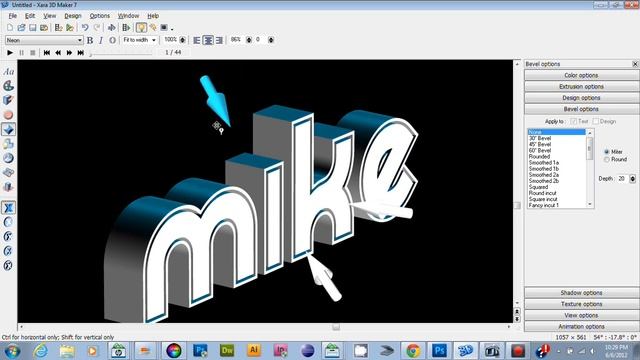Click the New document icon
The height and width of the screenshot is (360, 640).
tap(10, 28)
